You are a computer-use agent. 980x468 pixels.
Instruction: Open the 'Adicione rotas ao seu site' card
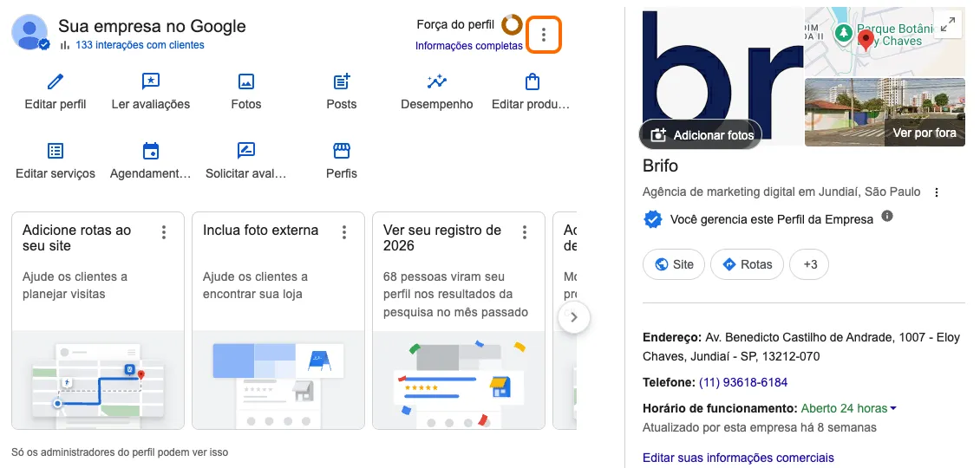click(98, 321)
